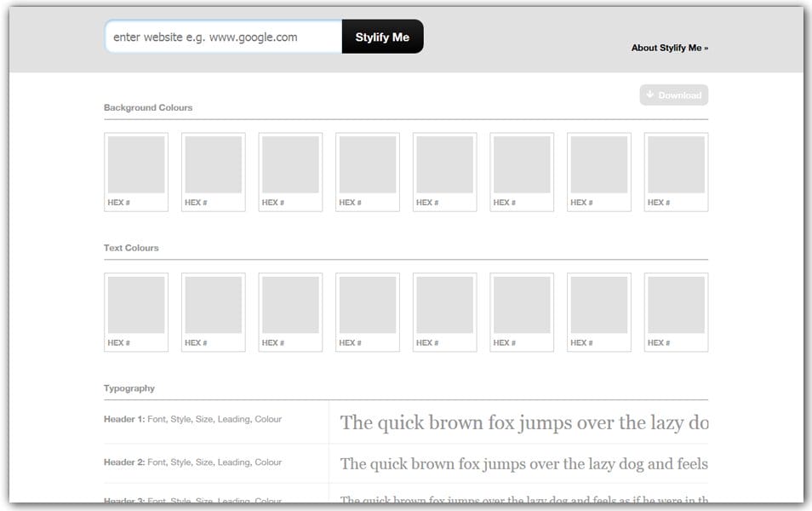Click the last Text Colours swatch
The image size is (812, 511).
(x=676, y=305)
